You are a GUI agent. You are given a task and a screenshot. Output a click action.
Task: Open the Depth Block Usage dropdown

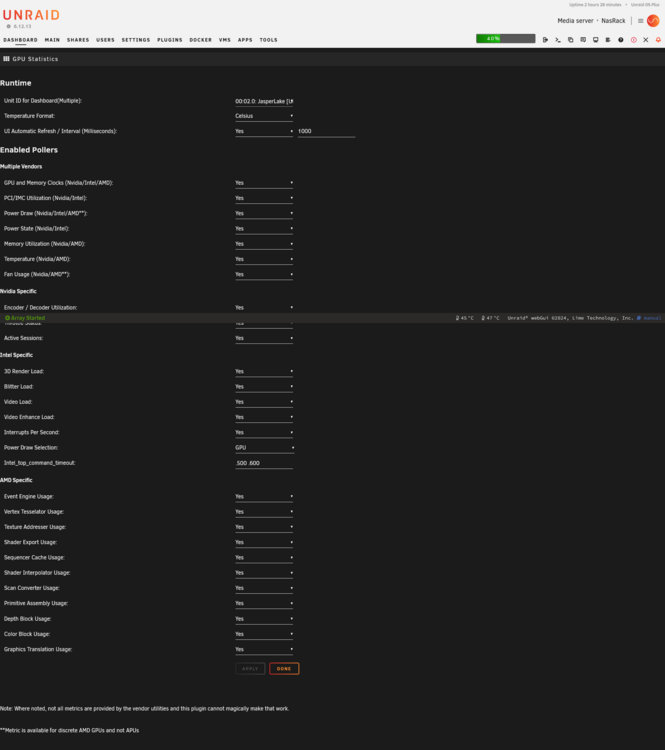[x=264, y=619]
